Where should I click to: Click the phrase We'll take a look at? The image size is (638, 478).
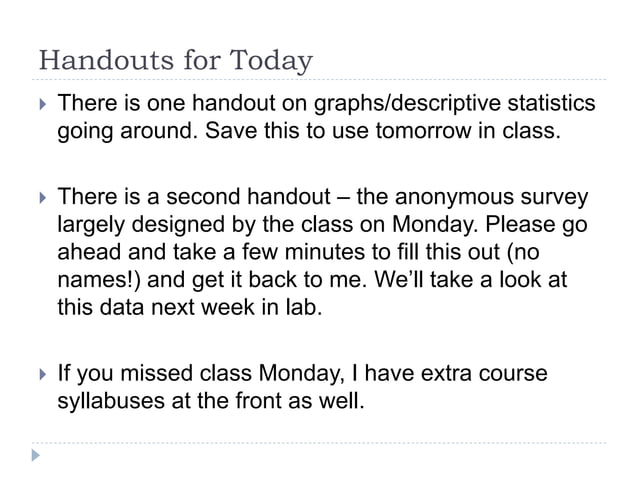[470, 280]
